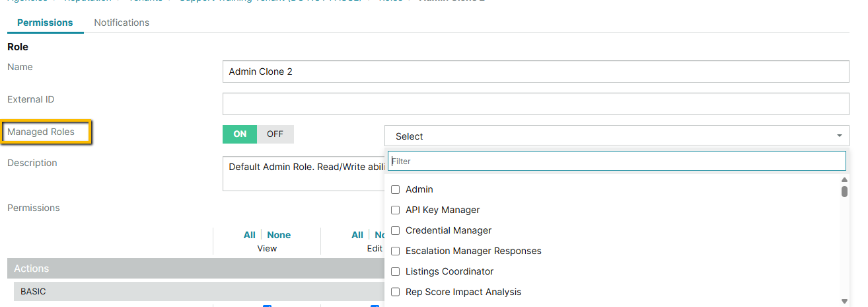This screenshot has height=307, width=868.
Task: Check the Credential Manager checkbox
Action: pyautogui.click(x=396, y=230)
